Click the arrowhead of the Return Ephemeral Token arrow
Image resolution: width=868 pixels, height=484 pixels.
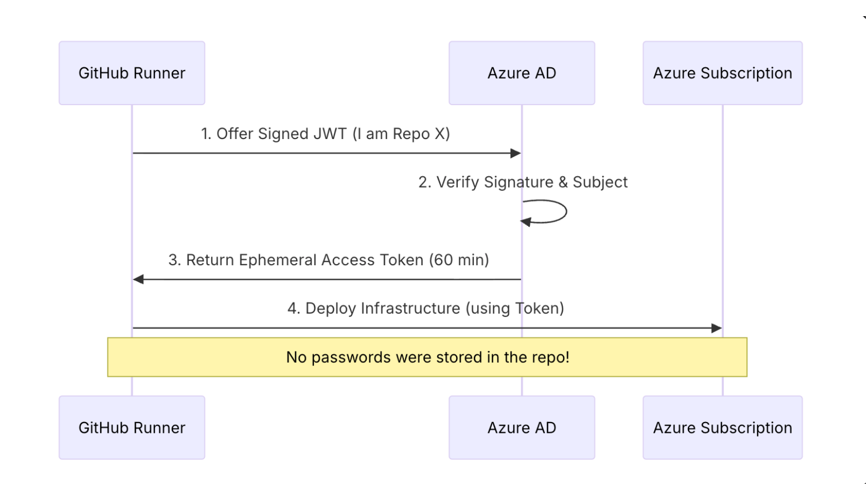pyautogui.click(x=138, y=279)
